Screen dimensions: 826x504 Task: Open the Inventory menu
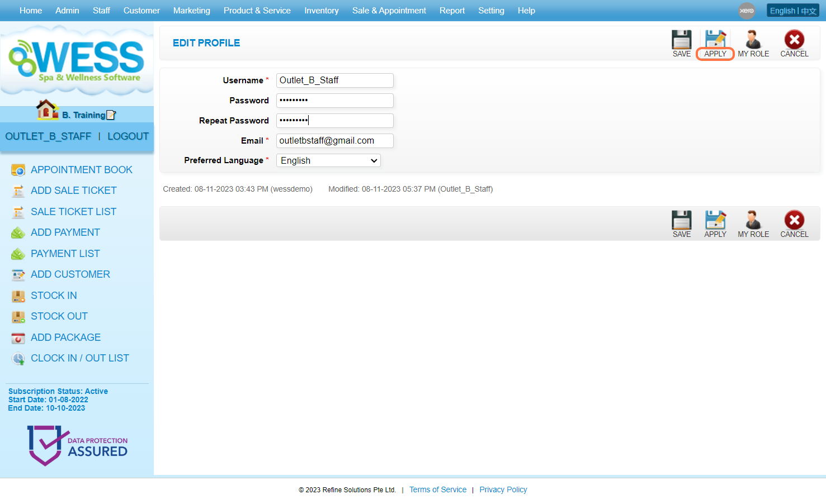pyautogui.click(x=321, y=11)
